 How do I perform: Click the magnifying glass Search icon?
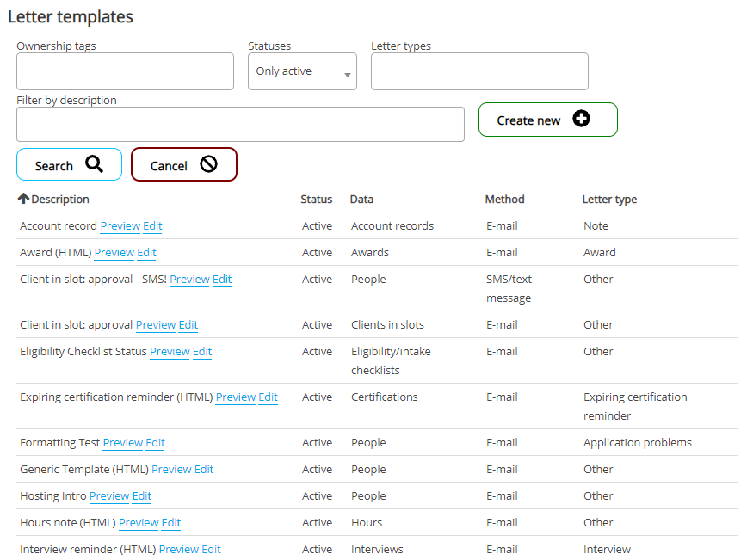point(95,164)
